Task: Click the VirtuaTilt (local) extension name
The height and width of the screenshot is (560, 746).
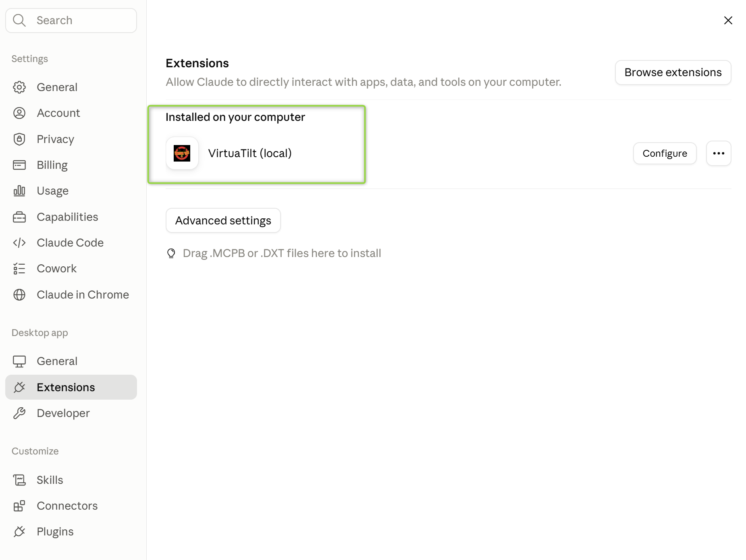Action: click(250, 153)
